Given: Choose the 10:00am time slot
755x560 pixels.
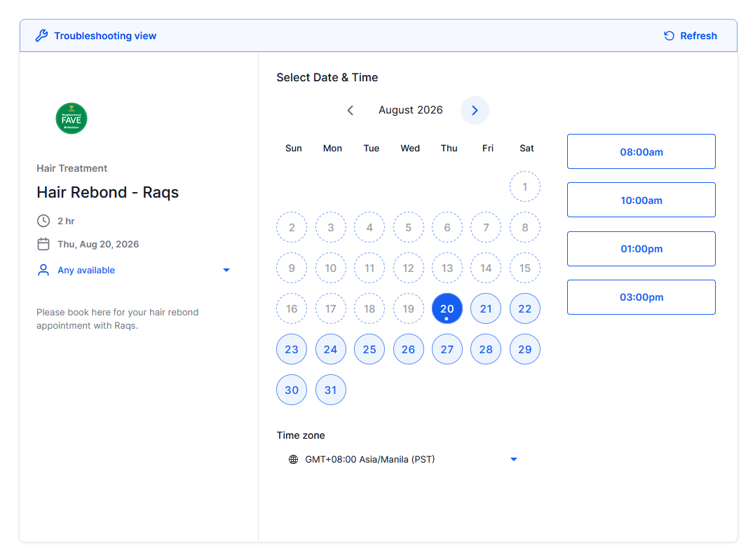Looking at the screenshot, I should click(641, 200).
